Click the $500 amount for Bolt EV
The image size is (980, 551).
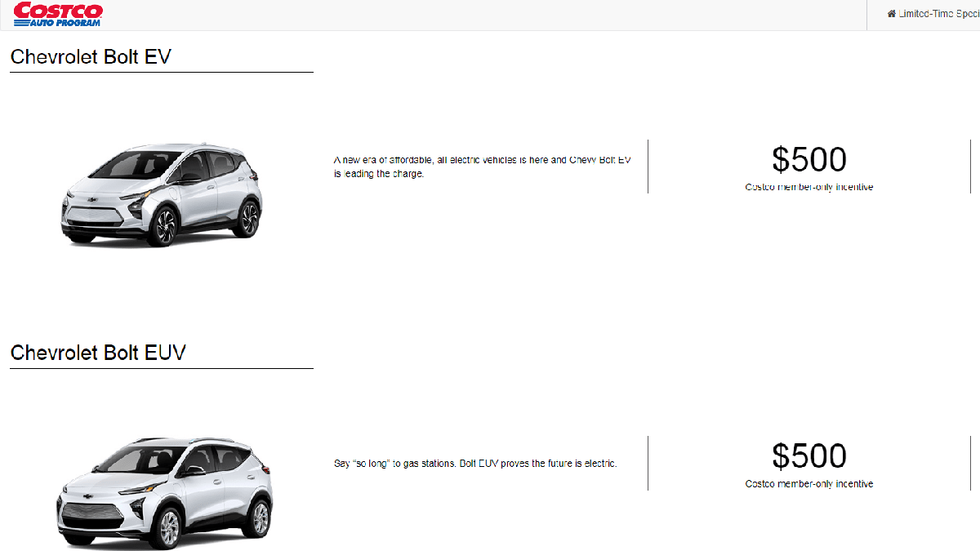(x=808, y=160)
